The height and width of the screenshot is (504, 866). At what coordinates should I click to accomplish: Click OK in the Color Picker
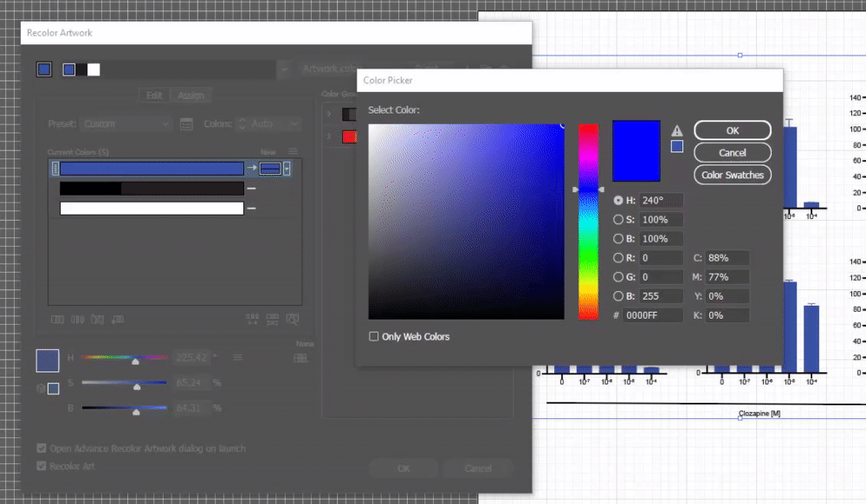(x=733, y=130)
